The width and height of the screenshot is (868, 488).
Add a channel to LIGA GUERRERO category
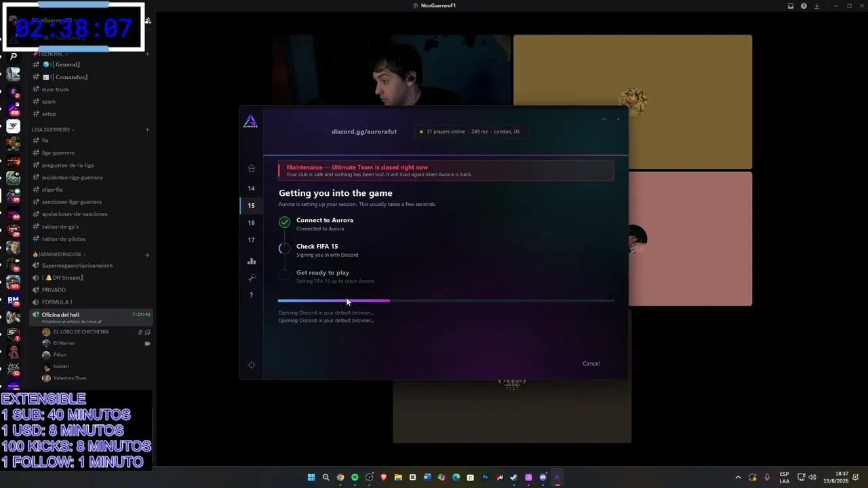(147, 129)
